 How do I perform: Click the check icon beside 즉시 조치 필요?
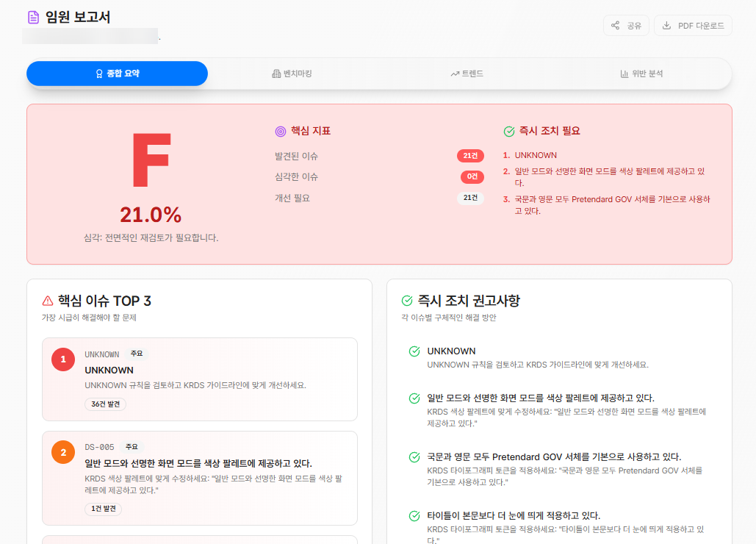tap(509, 131)
